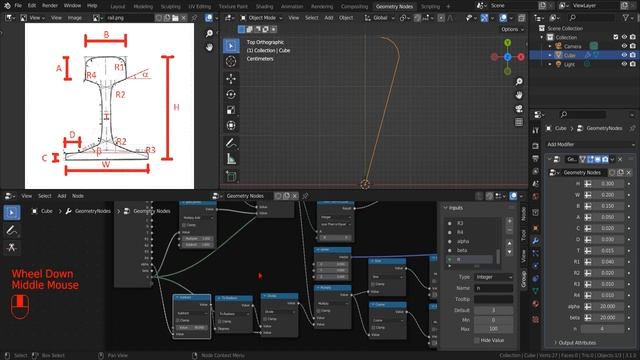Viewport: 640px width, 360px height.
Task: Open the Material properties tab
Action: [x=536, y=304]
